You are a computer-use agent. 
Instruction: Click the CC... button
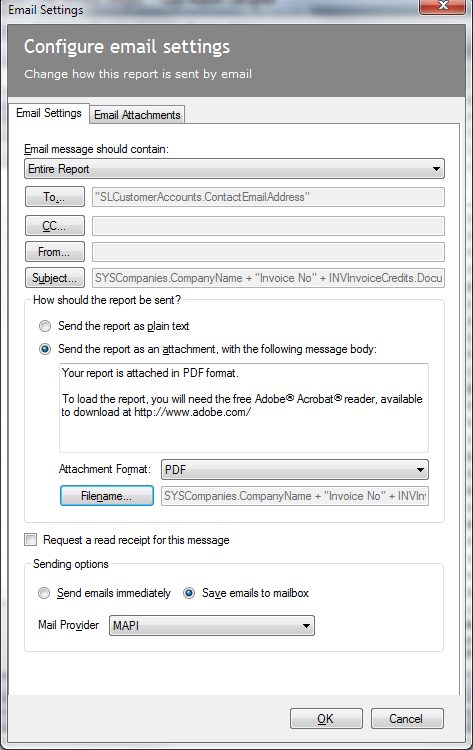55,226
